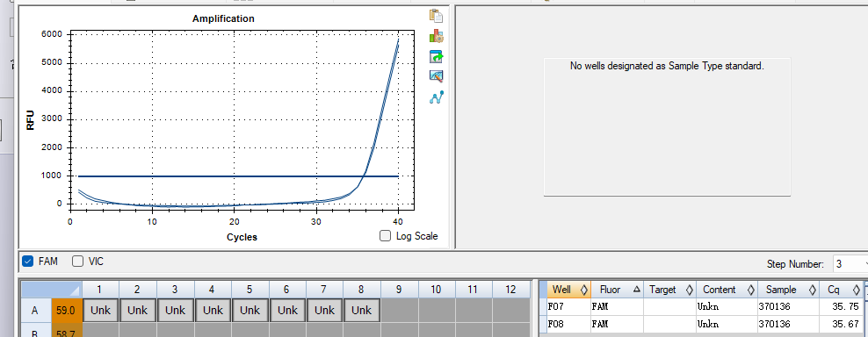This screenshot has width=868, height=337.
Task: Select well A3 in the plate grid
Action: tap(175, 311)
